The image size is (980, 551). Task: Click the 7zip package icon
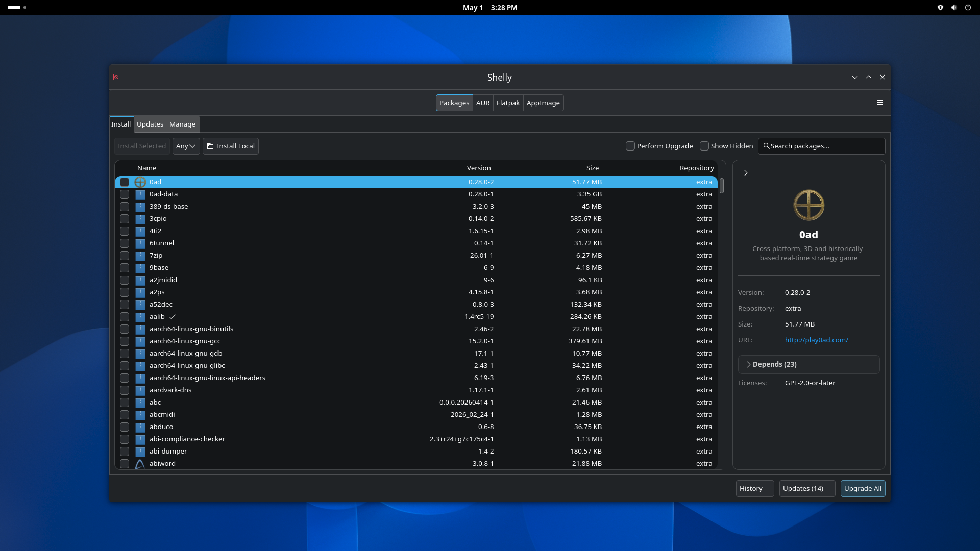[x=140, y=256]
